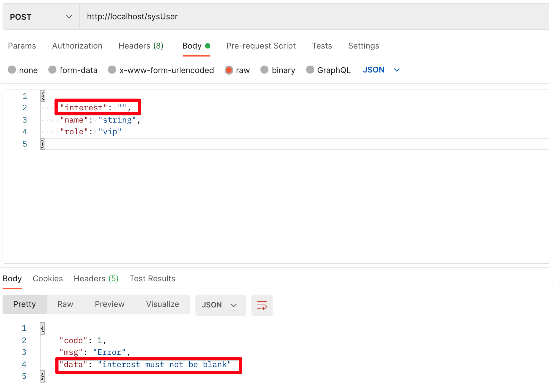This screenshot has width=553, height=392.
Task: Select the binary body radio button
Action: click(x=264, y=70)
